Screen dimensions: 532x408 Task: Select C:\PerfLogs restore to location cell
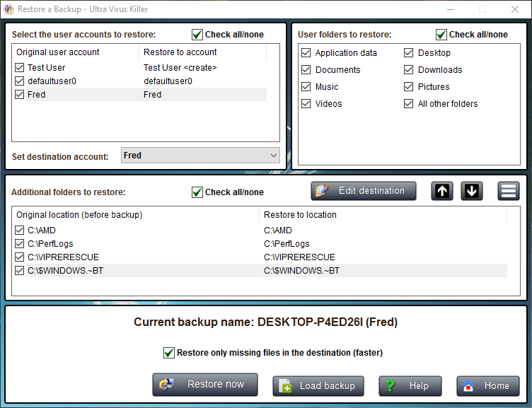(287, 243)
